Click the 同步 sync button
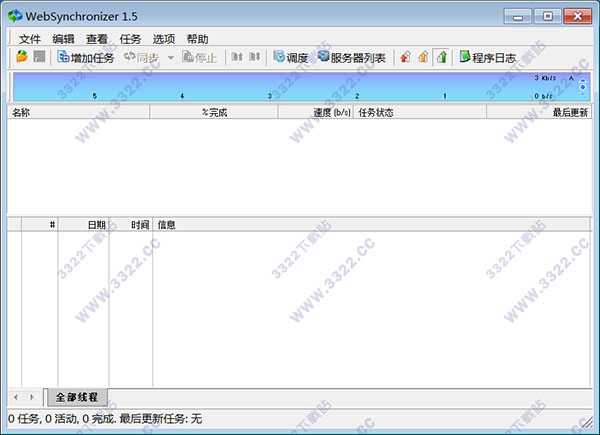 141,57
